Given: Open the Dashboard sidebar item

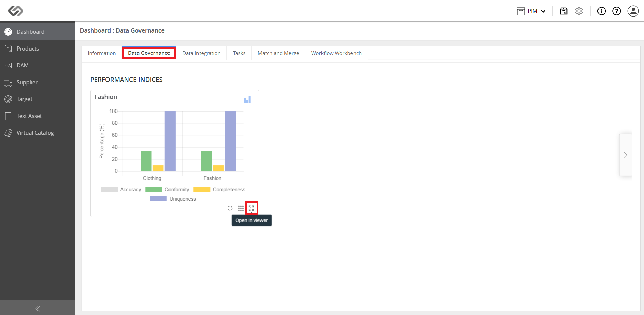Looking at the screenshot, I should click(38, 32).
